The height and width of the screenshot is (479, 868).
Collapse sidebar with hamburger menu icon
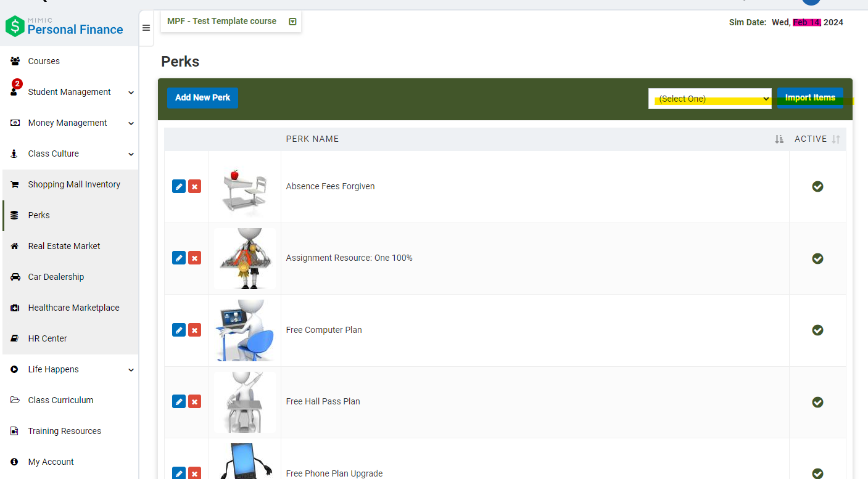tap(146, 28)
